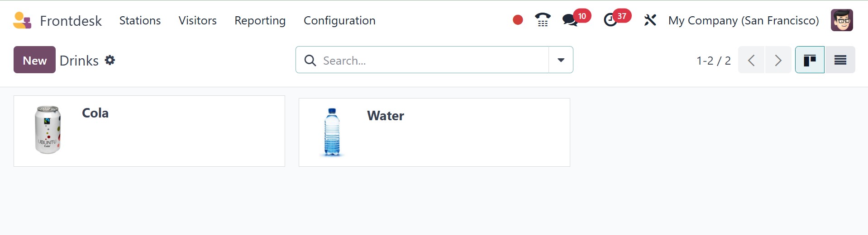Click the red recording status dot
The image size is (868, 235).
[x=518, y=20]
